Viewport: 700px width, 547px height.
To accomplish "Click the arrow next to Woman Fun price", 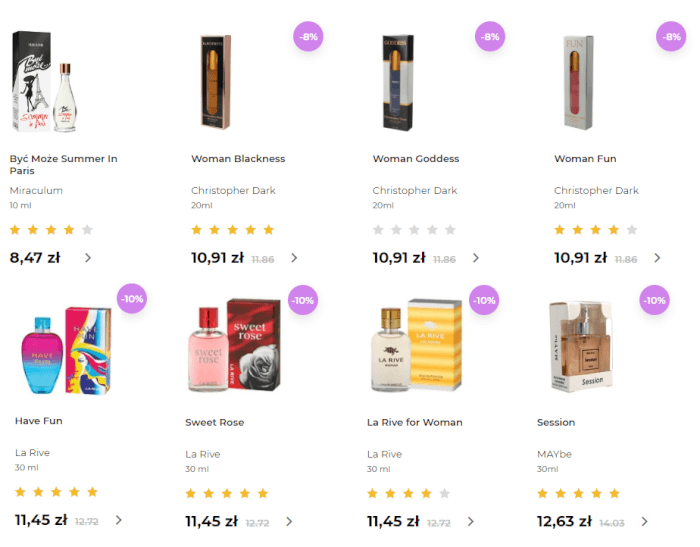I will tap(657, 258).
